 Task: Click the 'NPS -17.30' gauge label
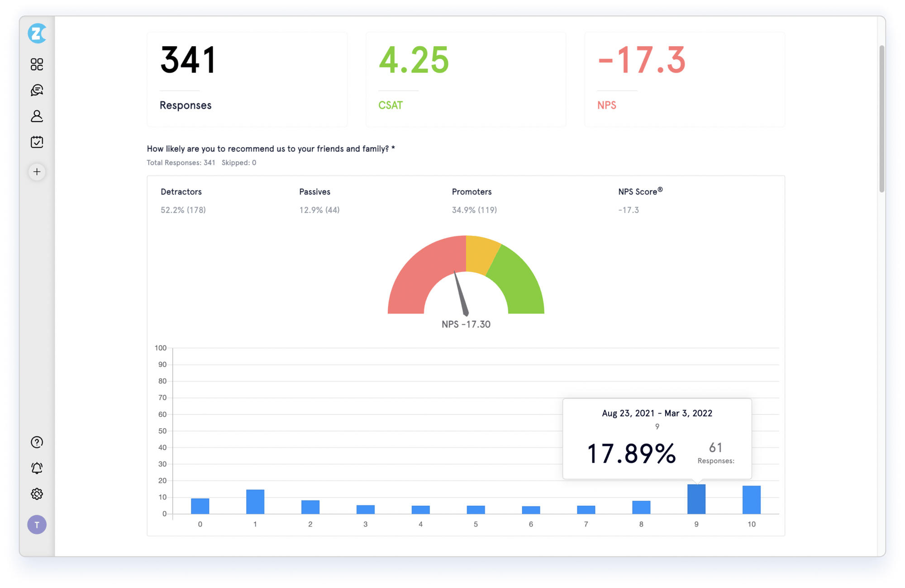click(x=466, y=324)
